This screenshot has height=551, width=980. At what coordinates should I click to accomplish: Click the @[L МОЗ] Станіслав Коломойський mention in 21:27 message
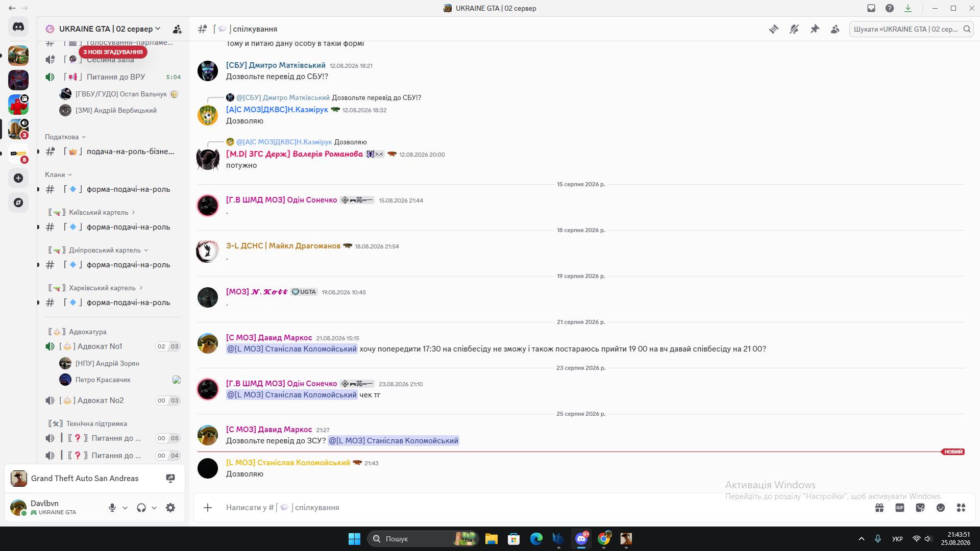394,441
